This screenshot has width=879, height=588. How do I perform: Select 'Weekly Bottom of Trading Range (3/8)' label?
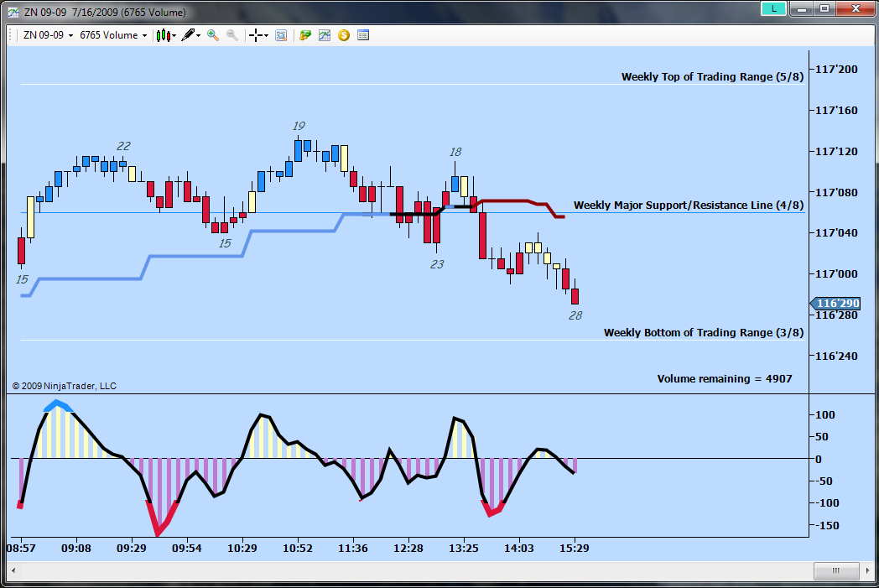click(x=704, y=332)
